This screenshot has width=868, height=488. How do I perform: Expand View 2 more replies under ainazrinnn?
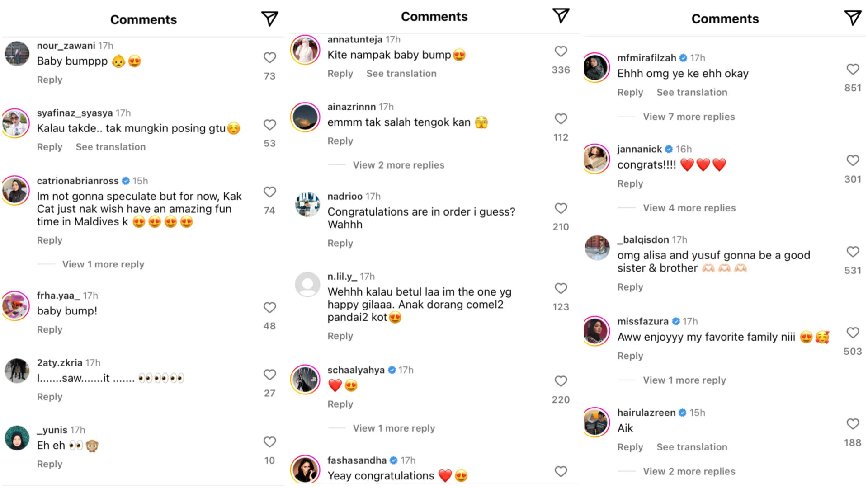(398, 165)
